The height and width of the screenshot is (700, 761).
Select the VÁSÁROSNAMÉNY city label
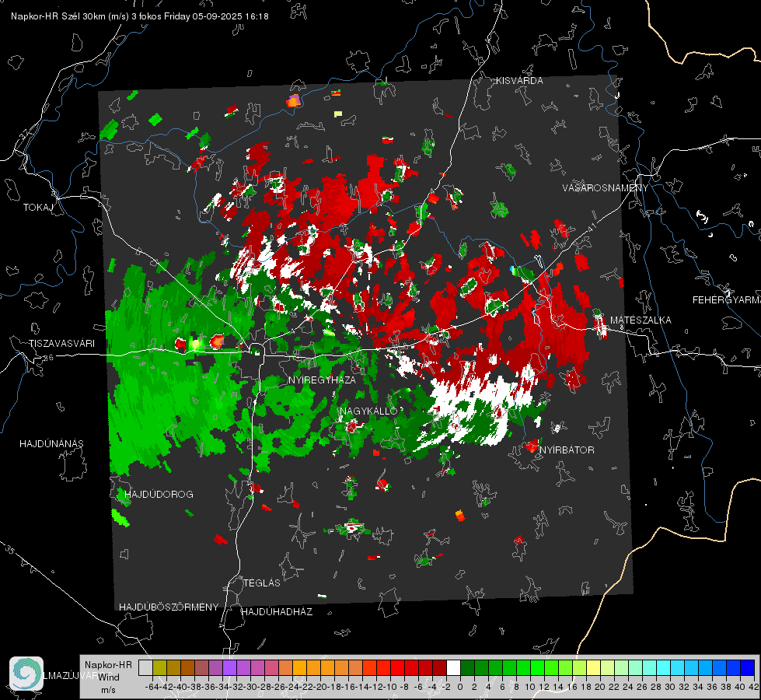(606, 188)
